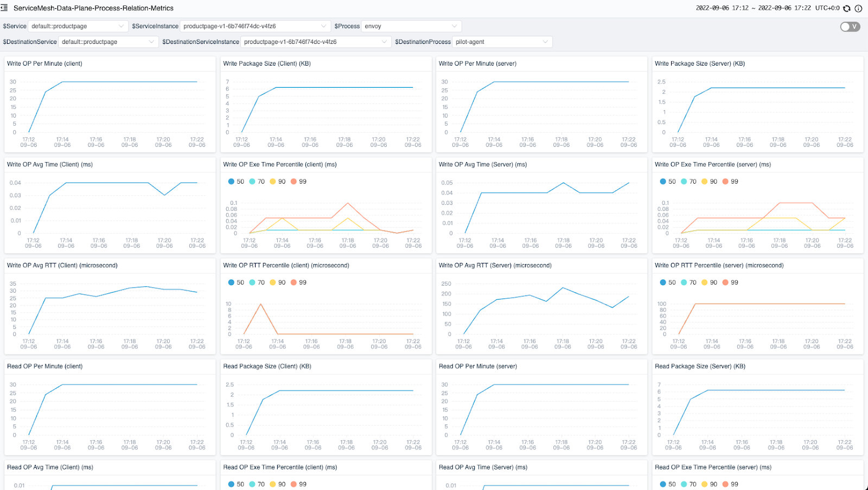The height and width of the screenshot is (490, 868).
Task: Collapse the sidebar menu icon
Action: [4, 8]
